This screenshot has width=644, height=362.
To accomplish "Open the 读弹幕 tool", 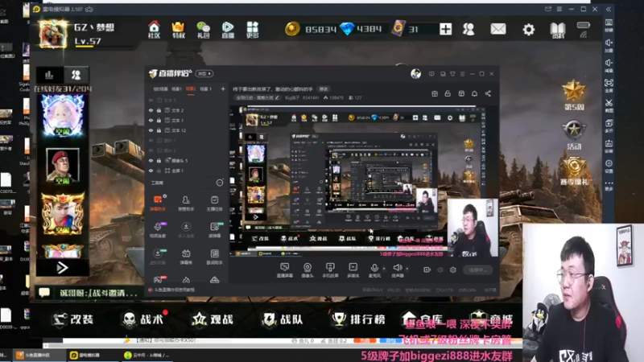I will coord(214,230).
